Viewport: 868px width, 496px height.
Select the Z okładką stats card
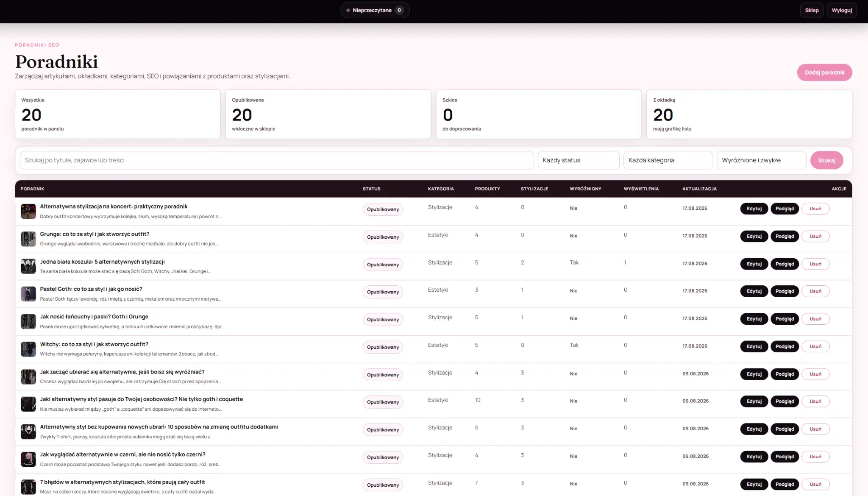pos(749,114)
